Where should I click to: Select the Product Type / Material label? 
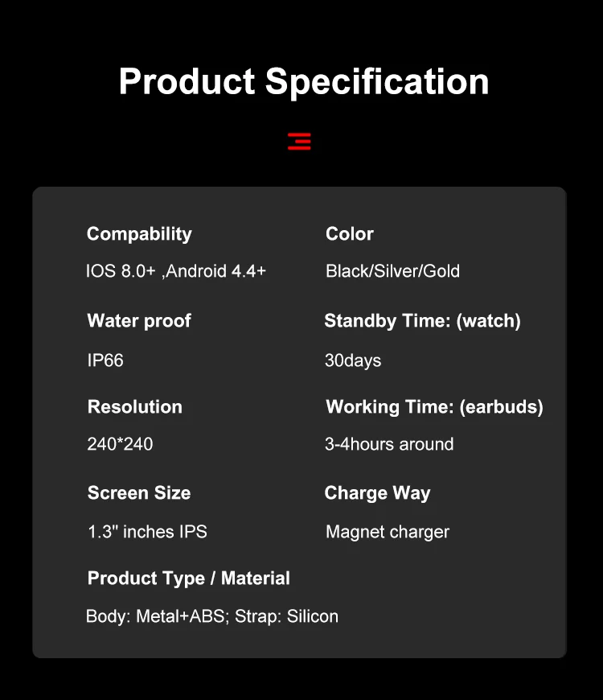coord(189,579)
